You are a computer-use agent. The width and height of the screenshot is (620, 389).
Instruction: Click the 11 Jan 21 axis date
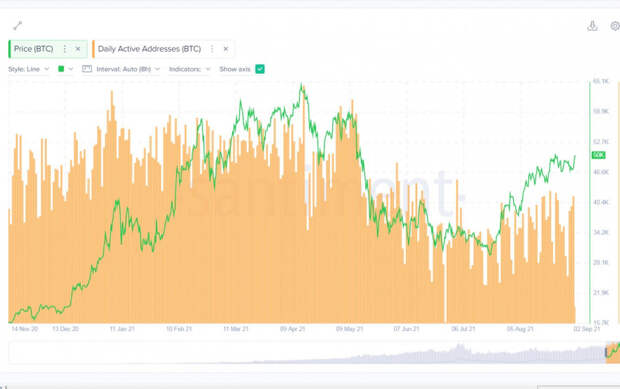click(122, 329)
